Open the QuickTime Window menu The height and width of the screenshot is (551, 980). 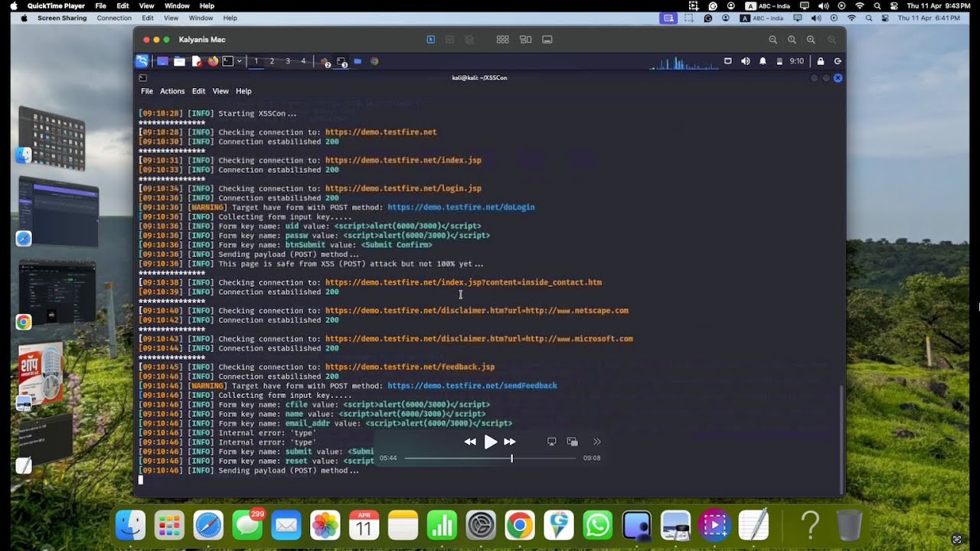tap(177, 6)
